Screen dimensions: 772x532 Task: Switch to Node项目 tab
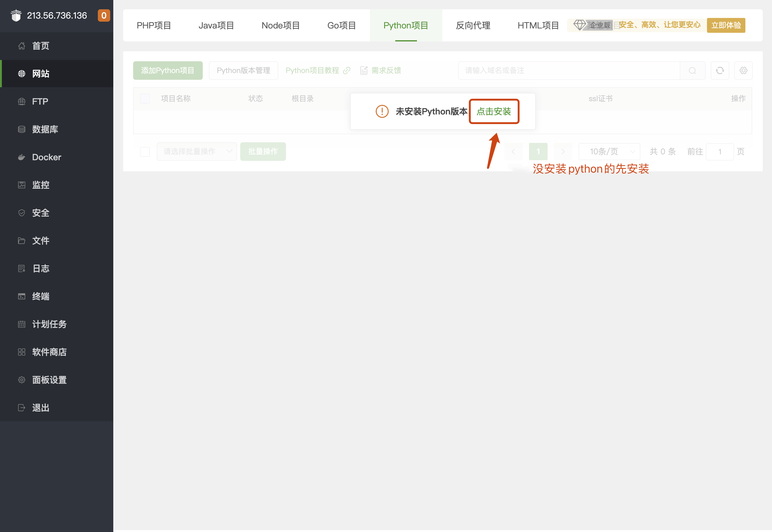(x=280, y=25)
